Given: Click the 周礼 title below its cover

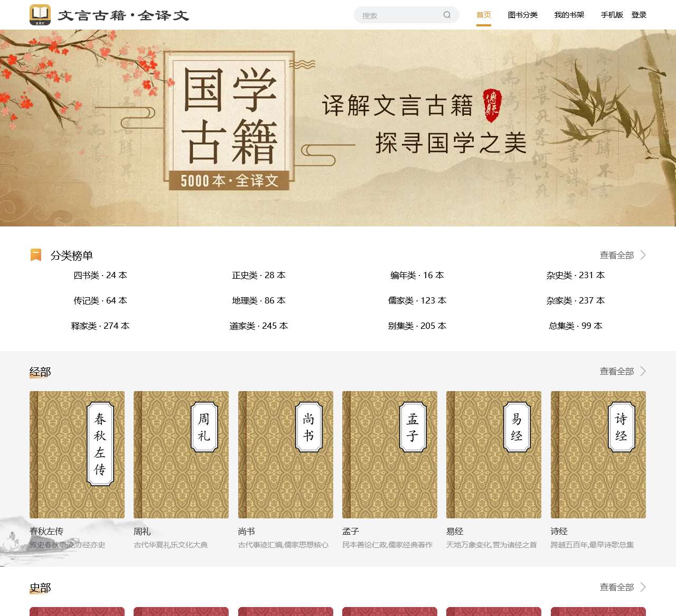Looking at the screenshot, I should 142,531.
